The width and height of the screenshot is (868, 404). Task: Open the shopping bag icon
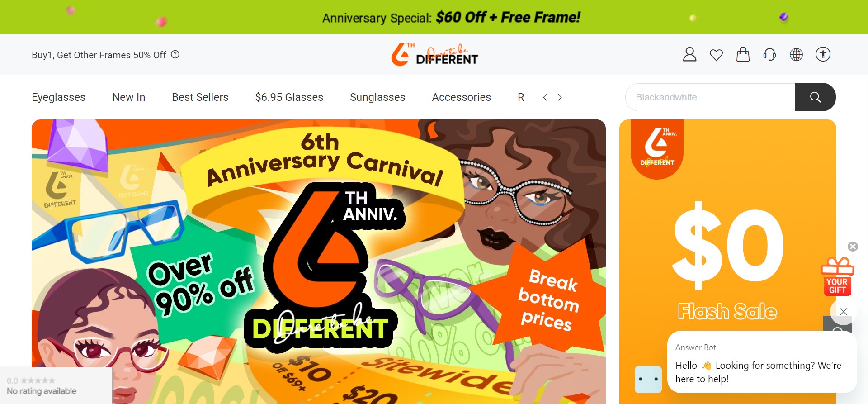[x=743, y=54]
